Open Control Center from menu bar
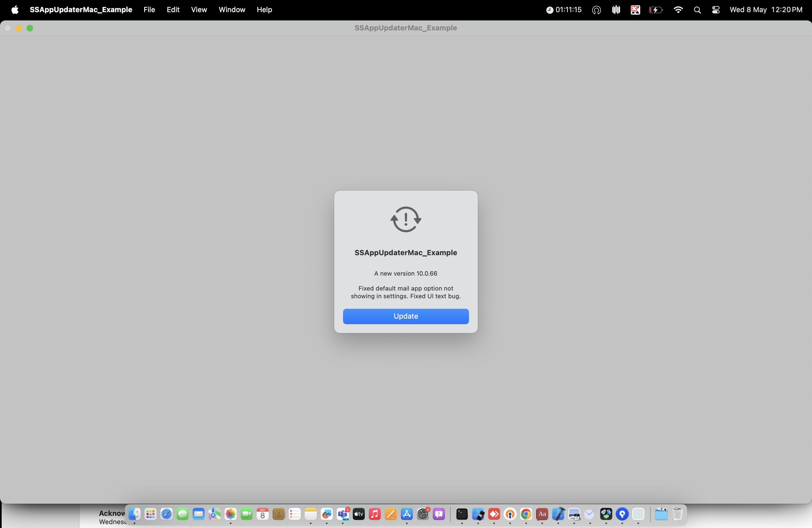This screenshot has width=812, height=528. [715, 10]
